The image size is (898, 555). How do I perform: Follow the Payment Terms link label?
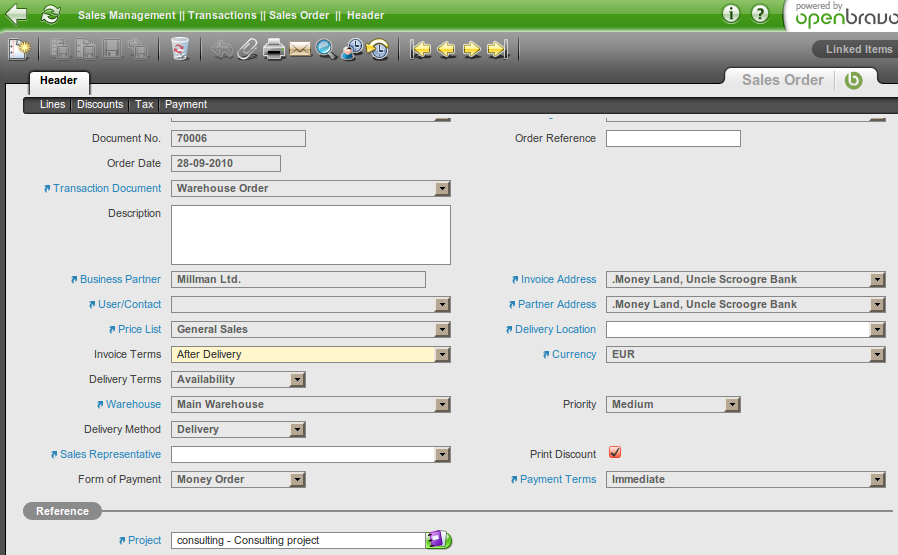[558, 479]
